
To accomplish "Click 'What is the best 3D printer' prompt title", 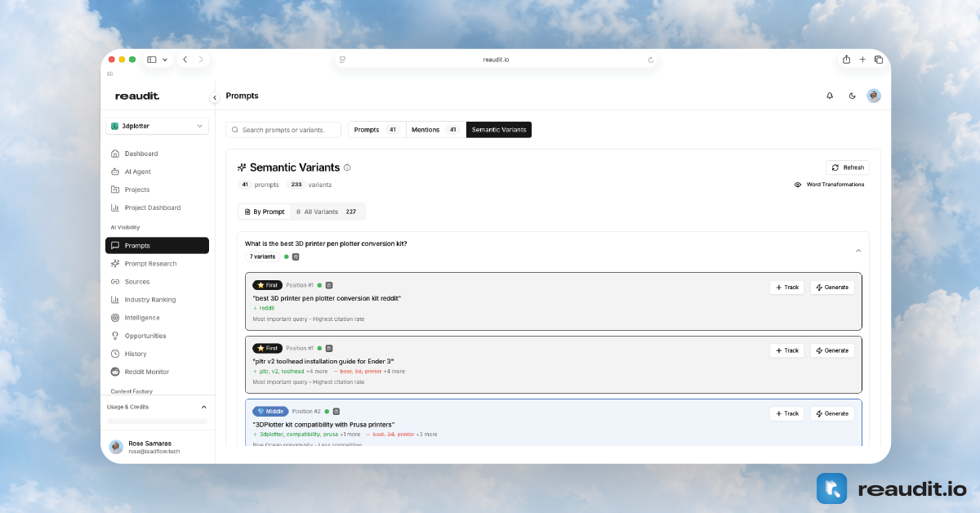I will click(x=326, y=243).
